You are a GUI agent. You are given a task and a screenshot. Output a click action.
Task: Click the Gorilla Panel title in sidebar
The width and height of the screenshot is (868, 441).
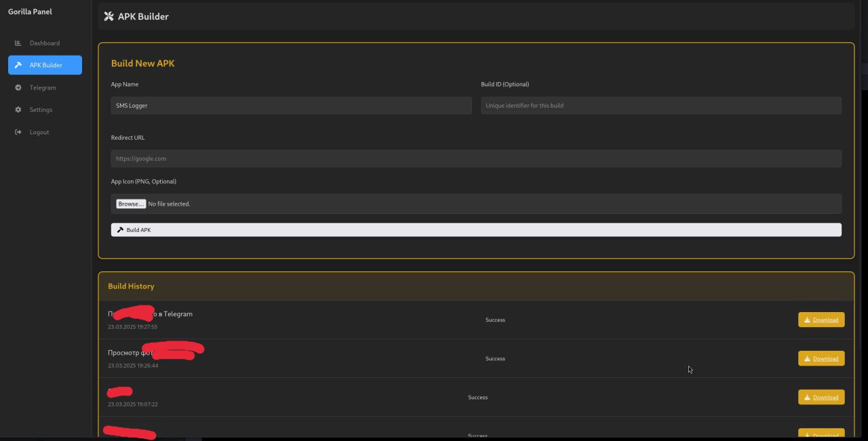click(x=30, y=12)
